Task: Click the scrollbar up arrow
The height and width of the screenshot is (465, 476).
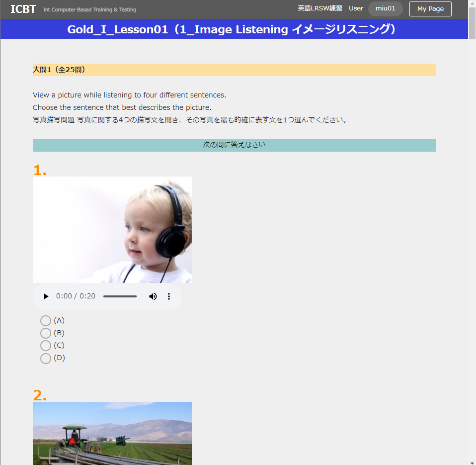Action: 472,4
